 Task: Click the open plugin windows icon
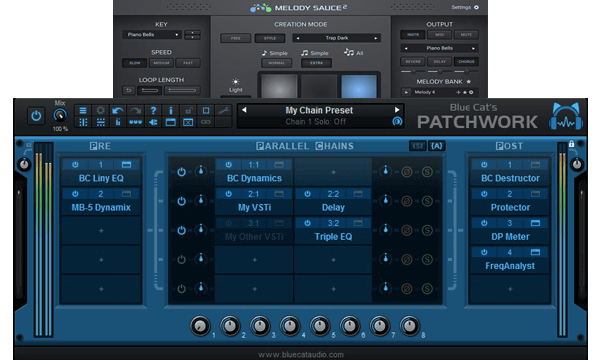171,122
